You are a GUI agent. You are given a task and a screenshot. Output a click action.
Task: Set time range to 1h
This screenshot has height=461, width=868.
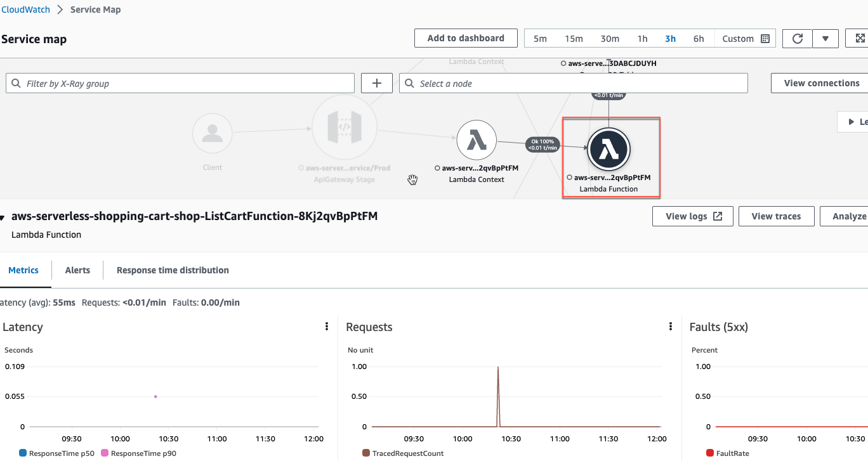643,39
